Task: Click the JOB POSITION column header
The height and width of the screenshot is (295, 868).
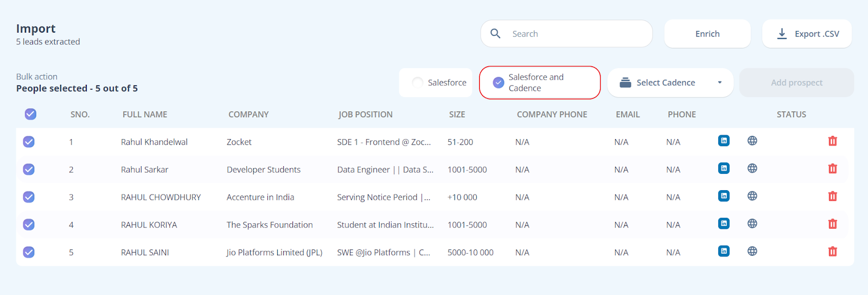Action: click(x=366, y=115)
